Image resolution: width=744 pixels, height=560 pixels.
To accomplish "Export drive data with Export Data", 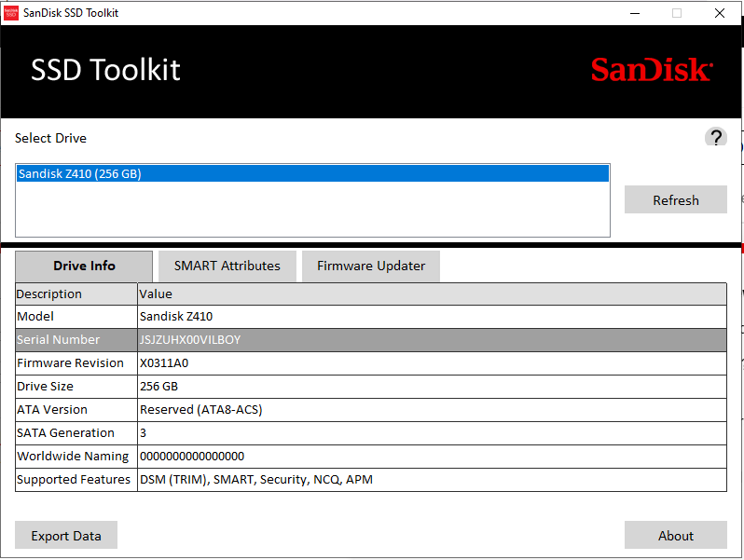I will tap(66, 536).
